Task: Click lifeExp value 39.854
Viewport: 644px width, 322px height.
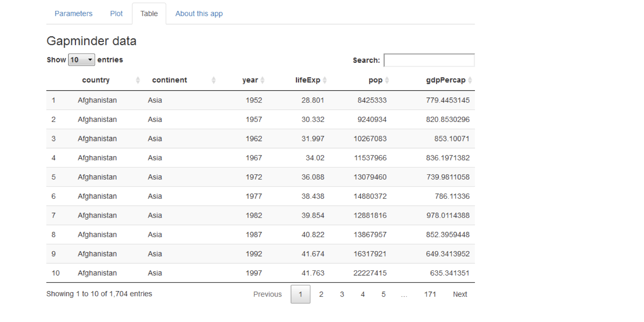Action: (313, 215)
